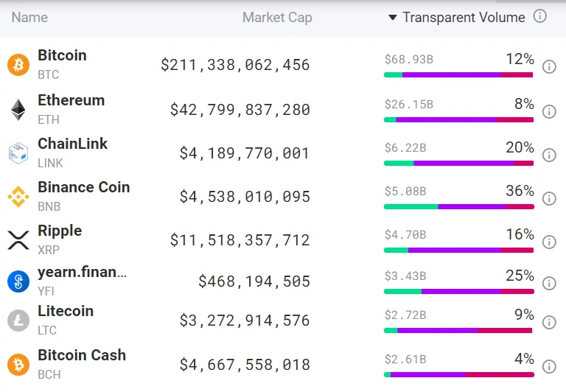Click the Binance Coin logo icon
Screen dimensions: 566x392
click(18, 197)
